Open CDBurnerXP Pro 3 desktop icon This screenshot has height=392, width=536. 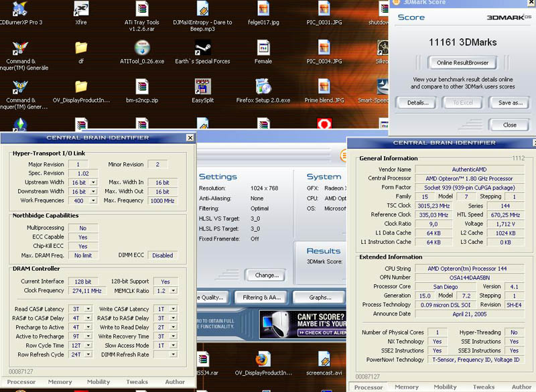(x=20, y=13)
